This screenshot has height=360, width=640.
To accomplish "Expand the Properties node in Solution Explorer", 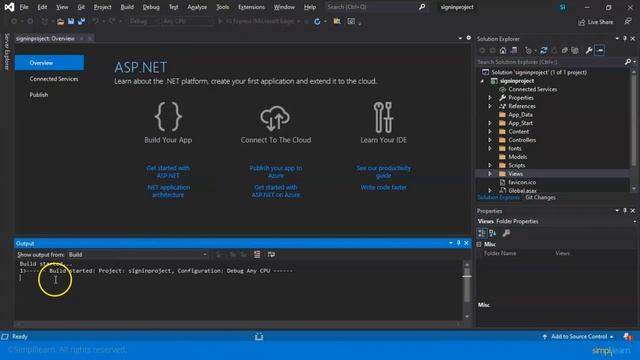I will point(490,98).
